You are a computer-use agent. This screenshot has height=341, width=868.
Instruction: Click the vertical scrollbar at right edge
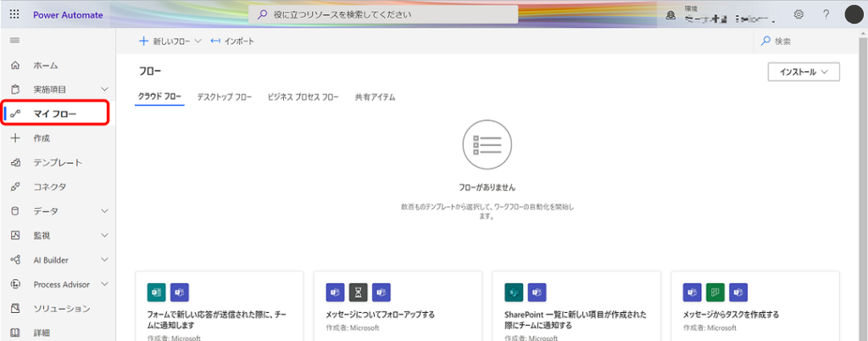pyautogui.click(x=862, y=184)
